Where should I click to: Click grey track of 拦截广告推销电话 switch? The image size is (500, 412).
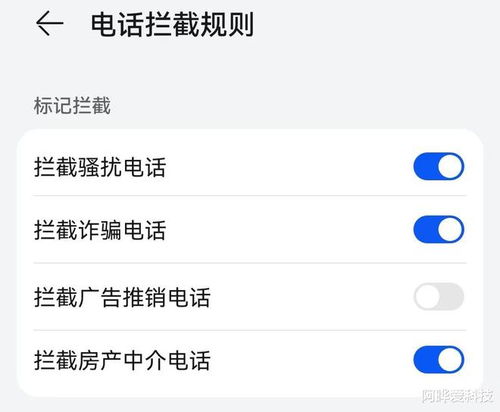click(x=452, y=296)
